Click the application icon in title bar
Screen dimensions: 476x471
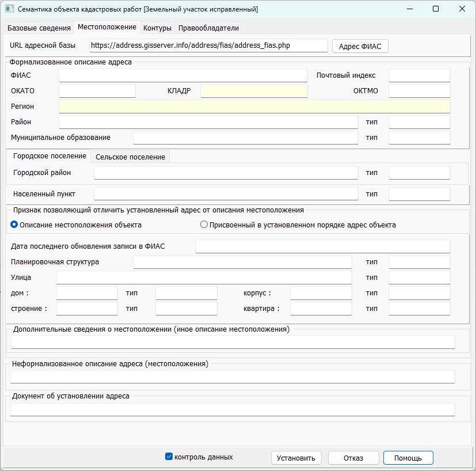(x=9, y=9)
